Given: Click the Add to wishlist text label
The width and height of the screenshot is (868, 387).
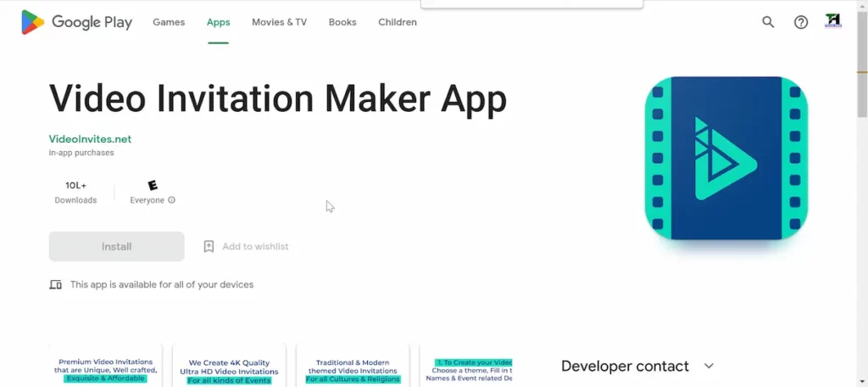Looking at the screenshot, I should [x=255, y=247].
